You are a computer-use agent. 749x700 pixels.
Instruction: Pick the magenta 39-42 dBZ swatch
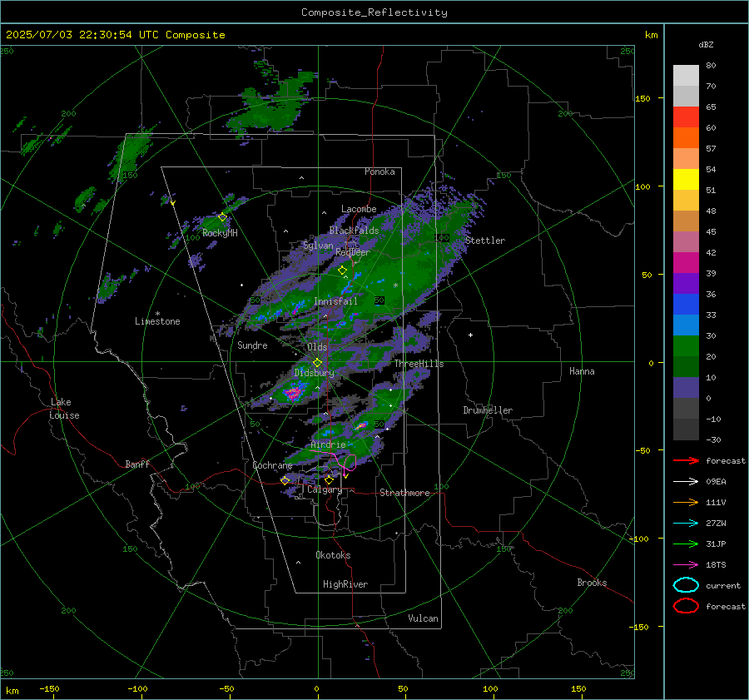tap(686, 263)
